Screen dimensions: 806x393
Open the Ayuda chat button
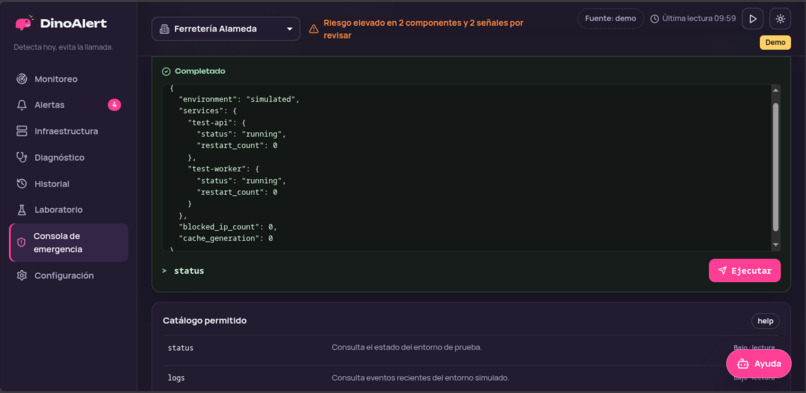tap(759, 364)
